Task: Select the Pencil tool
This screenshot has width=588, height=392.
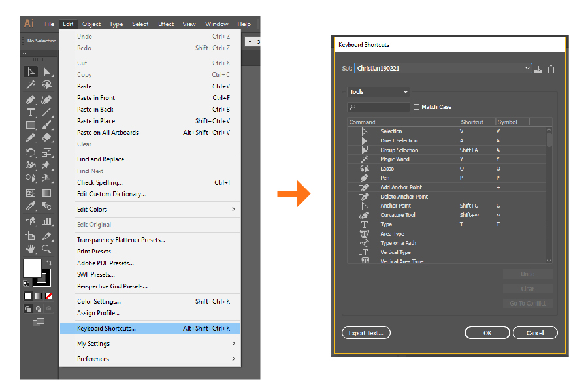Action: (x=30, y=138)
